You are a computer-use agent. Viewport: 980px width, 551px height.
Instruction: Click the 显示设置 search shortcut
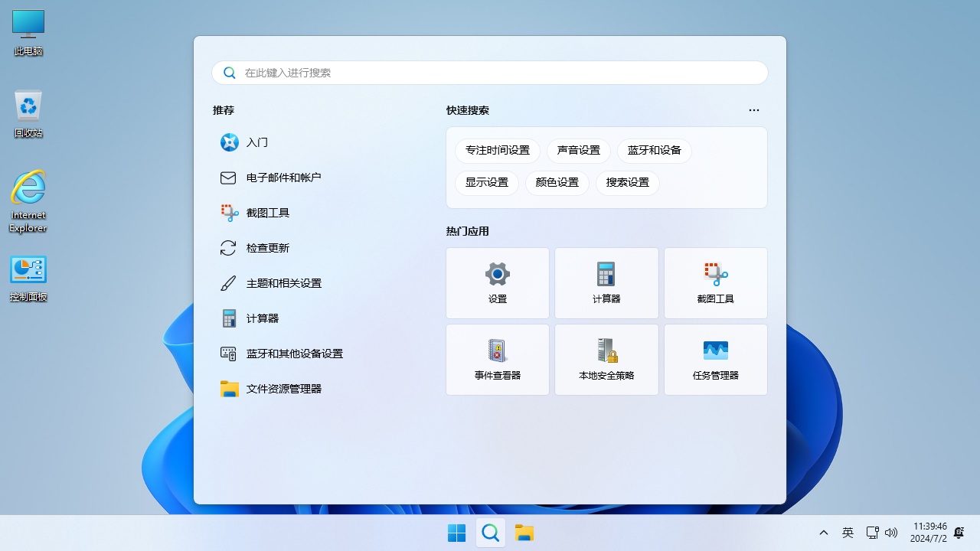tap(486, 183)
